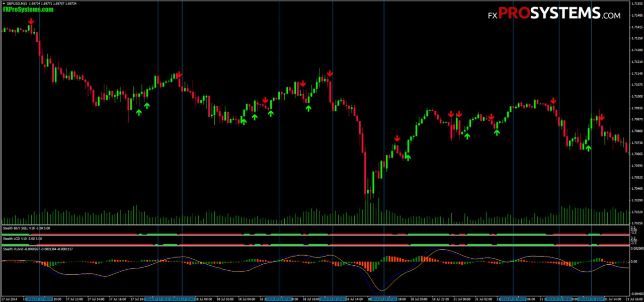Screen dimensions: 644x302
Task: Click the 17 Jul 2014 time axis label
Action: (10, 299)
